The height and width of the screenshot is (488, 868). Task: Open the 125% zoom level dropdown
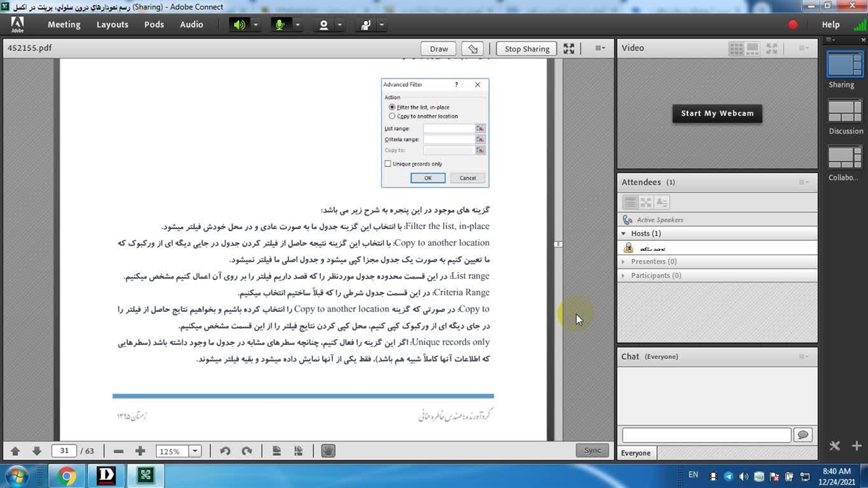pyautogui.click(x=195, y=451)
